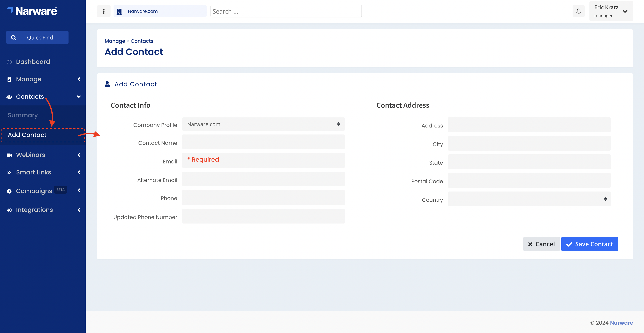Viewport: 644px width, 333px height.
Task: Open the Country dropdown
Action: click(529, 199)
